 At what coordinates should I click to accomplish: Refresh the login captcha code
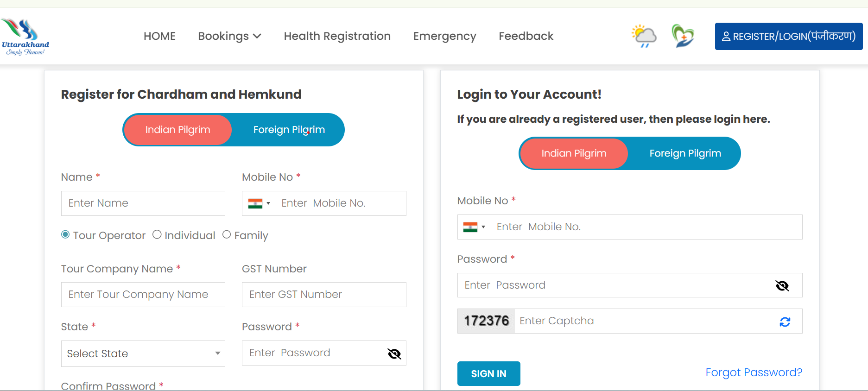[785, 322]
